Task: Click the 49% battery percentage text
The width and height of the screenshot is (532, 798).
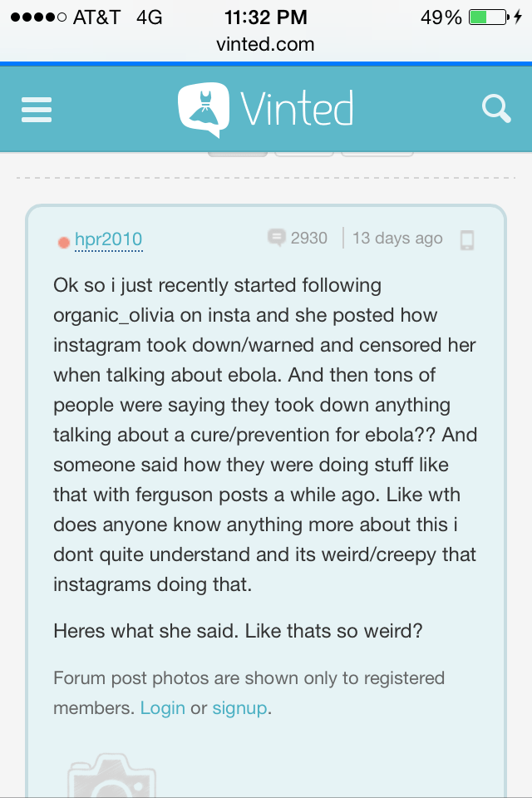Action: tap(441, 16)
